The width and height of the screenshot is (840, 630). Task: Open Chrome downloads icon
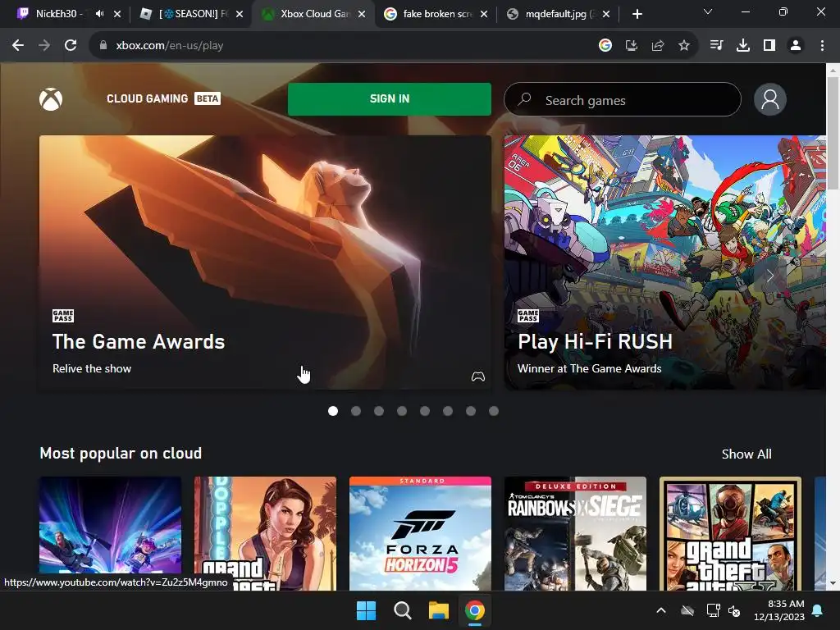pyautogui.click(x=742, y=46)
